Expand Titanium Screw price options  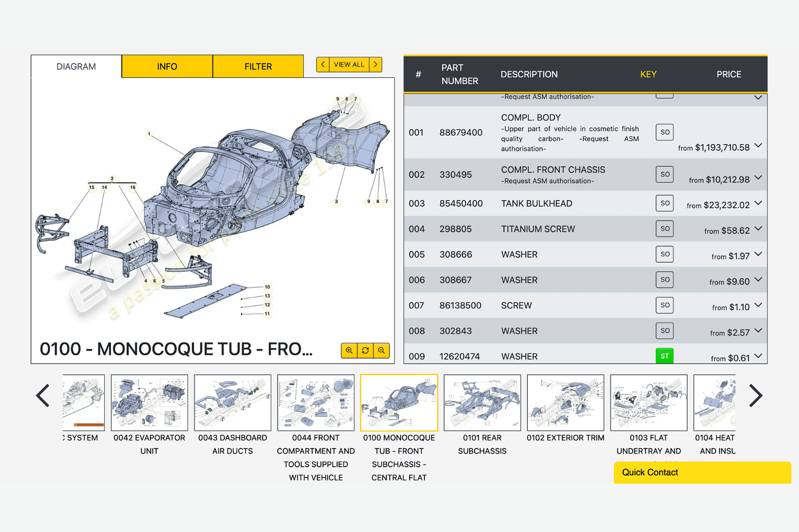tap(758, 229)
